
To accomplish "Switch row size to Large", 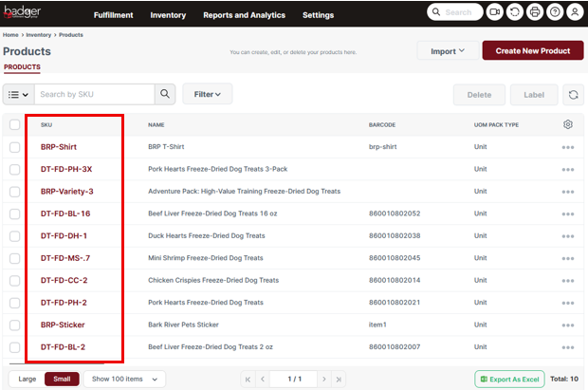I will tap(28, 379).
